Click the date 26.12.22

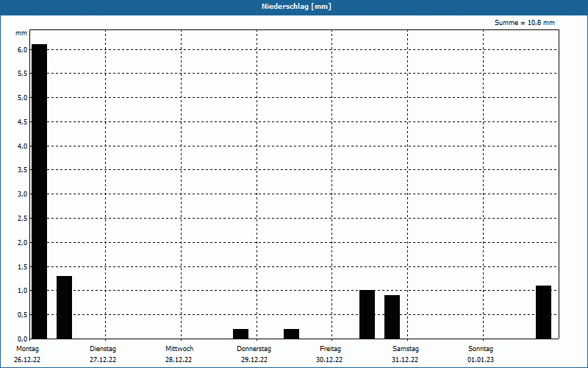27,360
